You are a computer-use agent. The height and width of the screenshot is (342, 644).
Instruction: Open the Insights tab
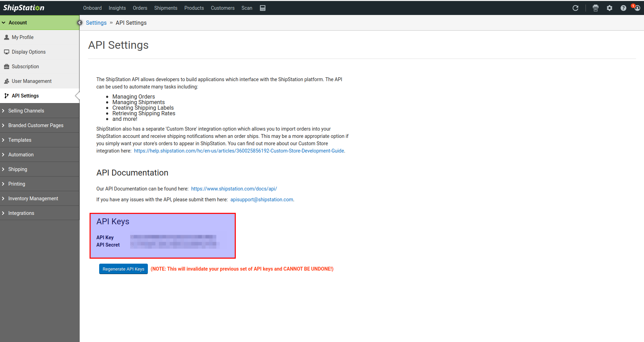117,8
